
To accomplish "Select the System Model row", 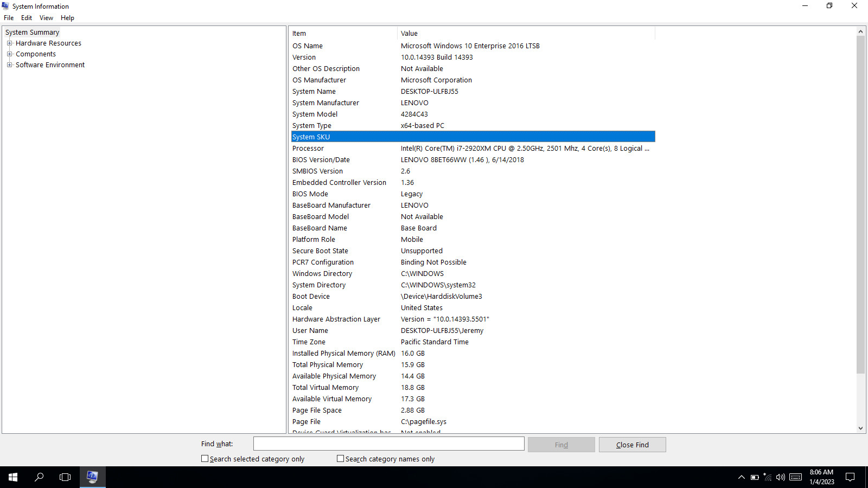I will (473, 114).
